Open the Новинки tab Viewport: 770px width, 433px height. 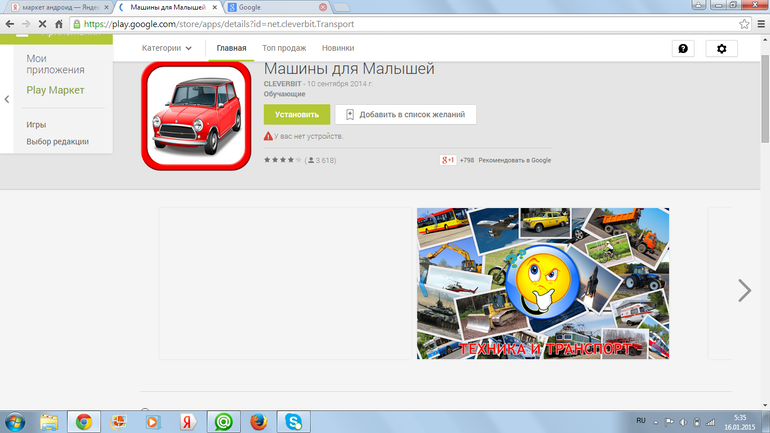click(x=338, y=48)
